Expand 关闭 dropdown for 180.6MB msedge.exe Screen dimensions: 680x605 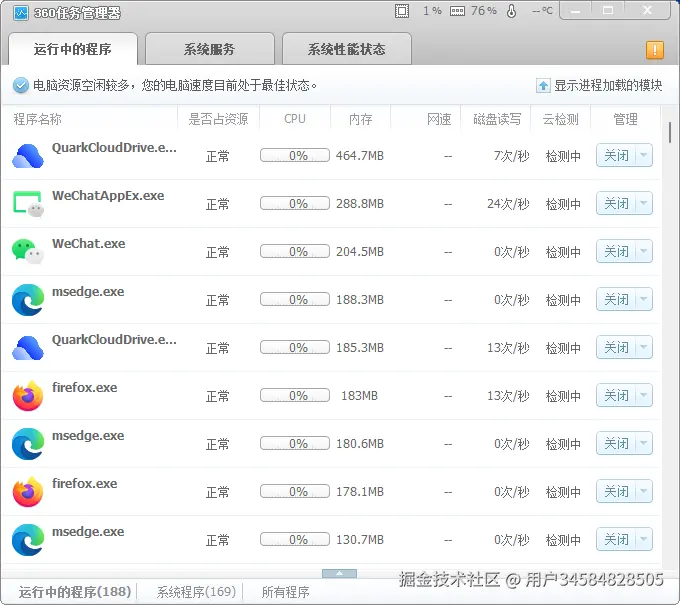pyautogui.click(x=644, y=444)
